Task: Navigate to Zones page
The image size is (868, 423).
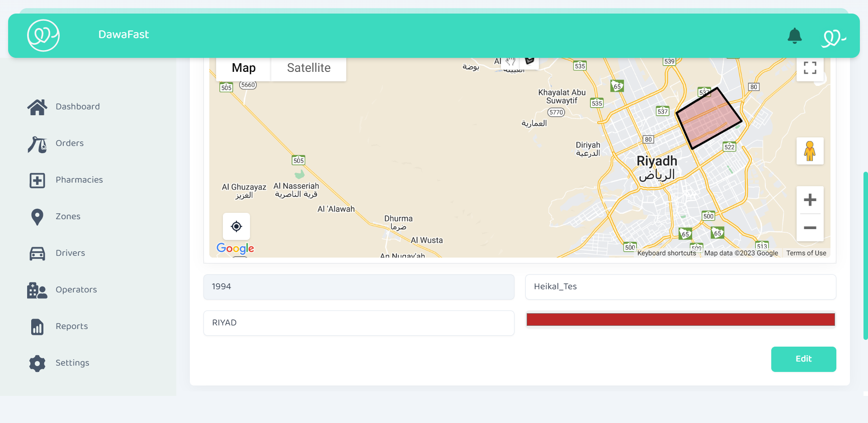Action: point(68,216)
